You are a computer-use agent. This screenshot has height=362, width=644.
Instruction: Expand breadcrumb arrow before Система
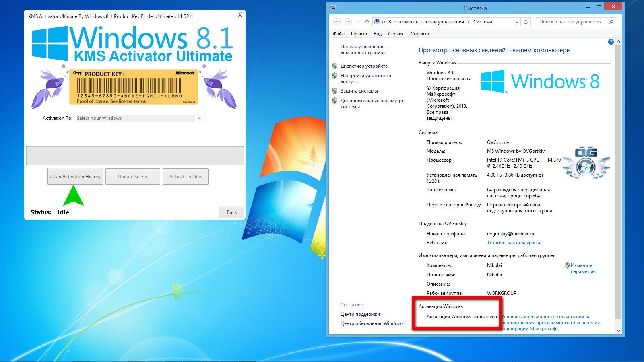tap(469, 22)
